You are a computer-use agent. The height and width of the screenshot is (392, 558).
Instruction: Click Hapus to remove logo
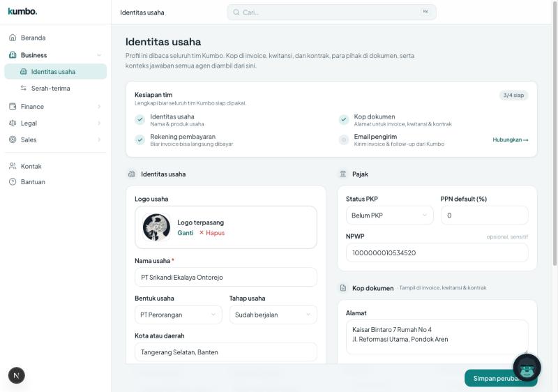pos(215,233)
